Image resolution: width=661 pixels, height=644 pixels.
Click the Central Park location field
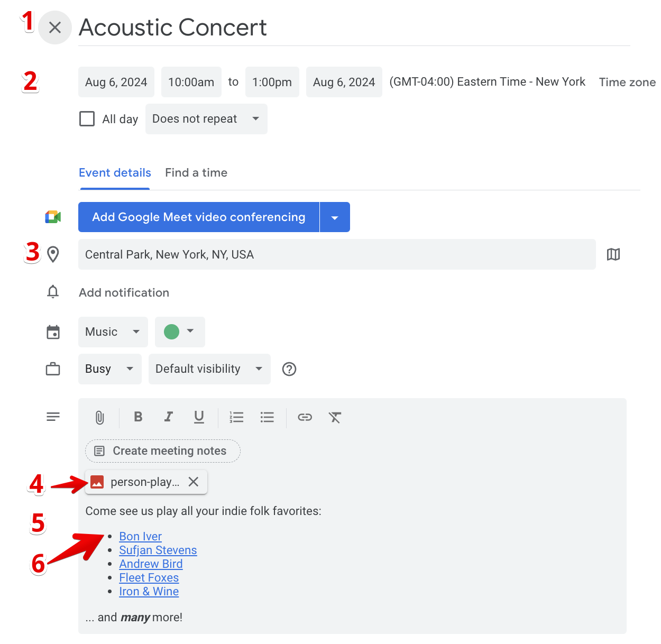click(336, 255)
